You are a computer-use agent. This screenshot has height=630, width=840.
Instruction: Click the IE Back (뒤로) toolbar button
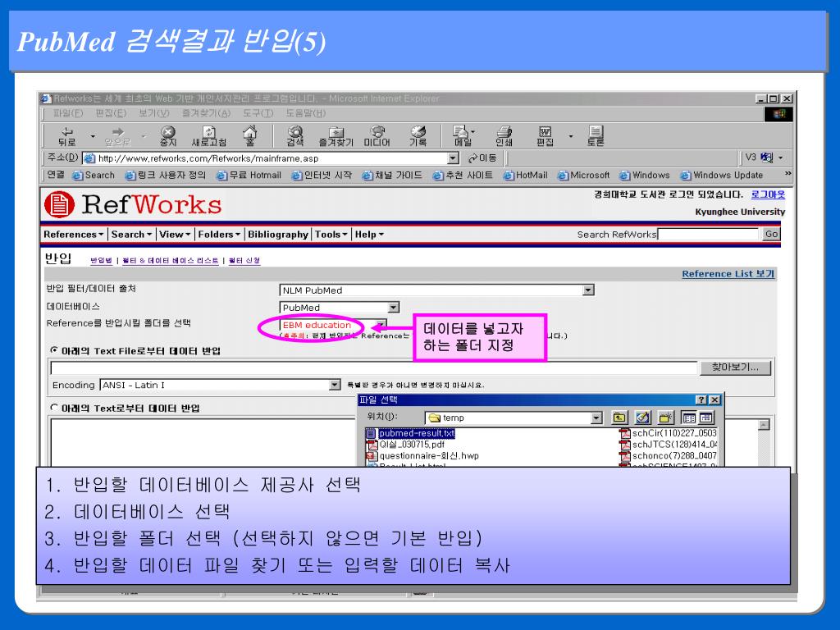[67, 136]
